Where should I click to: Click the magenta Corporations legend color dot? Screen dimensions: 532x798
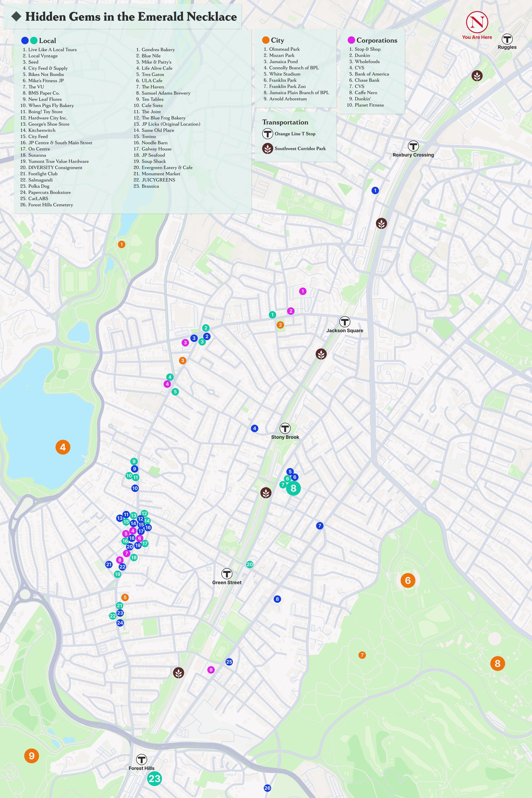pos(351,40)
